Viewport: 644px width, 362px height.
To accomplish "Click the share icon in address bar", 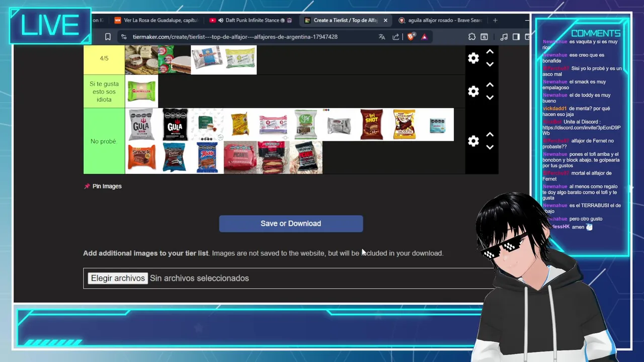I will (396, 37).
